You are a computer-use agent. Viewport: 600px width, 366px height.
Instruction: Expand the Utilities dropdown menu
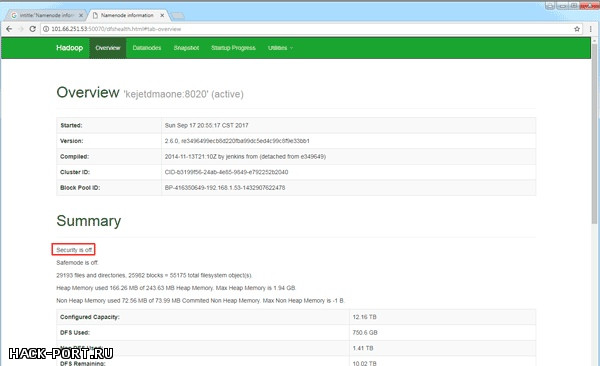[x=280, y=48]
